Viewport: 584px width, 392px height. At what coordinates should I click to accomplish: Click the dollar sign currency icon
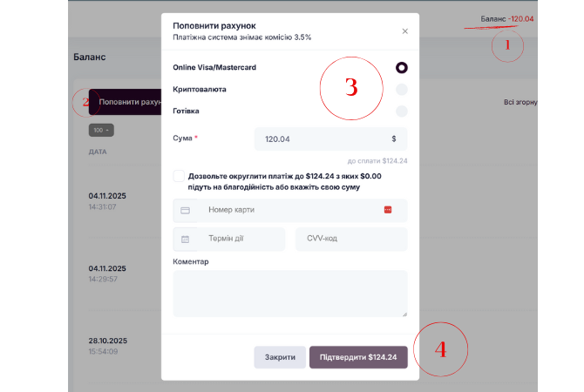(x=394, y=139)
